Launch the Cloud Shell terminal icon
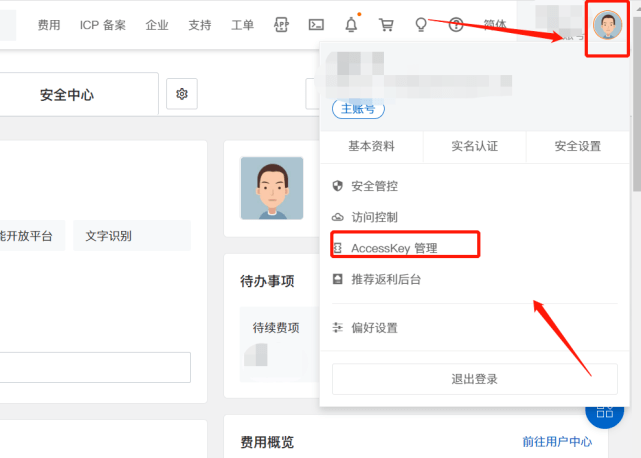This screenshot has width=641, height=458. 316,25
